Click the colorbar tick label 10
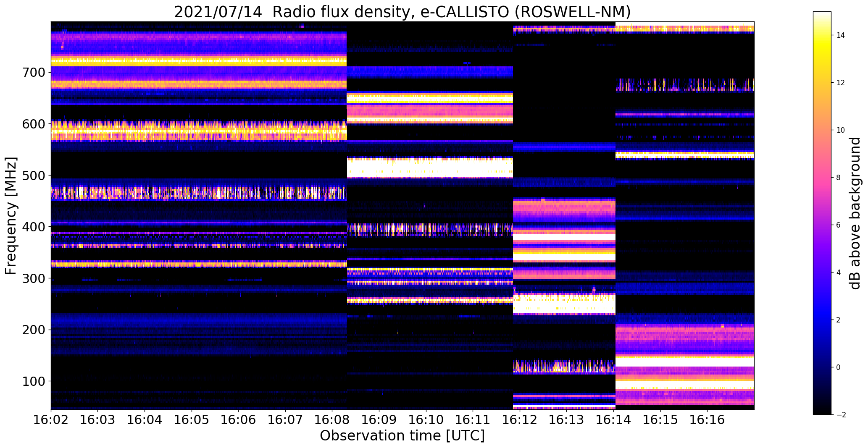Screen dimensions: 868x448 point(841,130)
